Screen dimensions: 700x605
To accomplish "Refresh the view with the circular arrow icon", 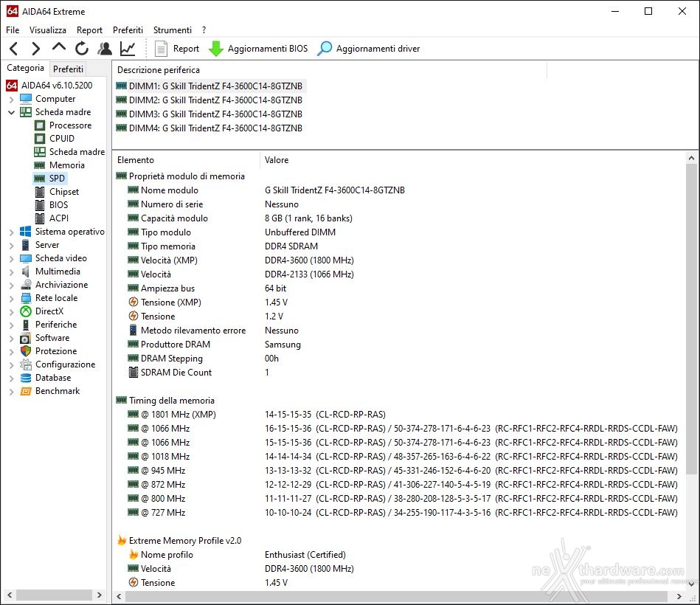I will click(82, 48).
